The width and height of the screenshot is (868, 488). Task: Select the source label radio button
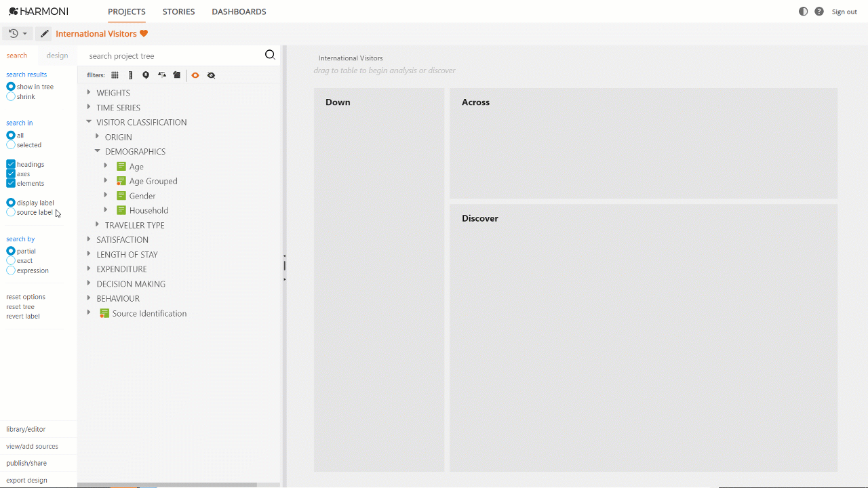pyautogui.click(x=11, y=212)
